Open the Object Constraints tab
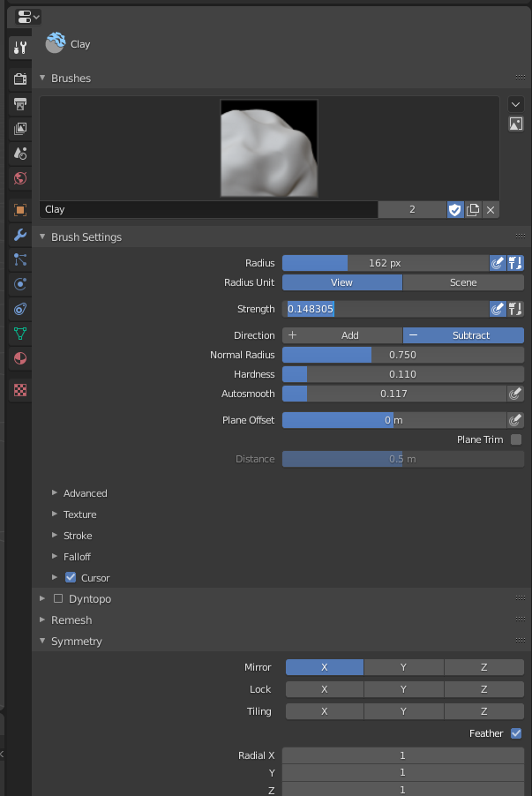This screenshot has height=796, width=532. tap(20, 309)
